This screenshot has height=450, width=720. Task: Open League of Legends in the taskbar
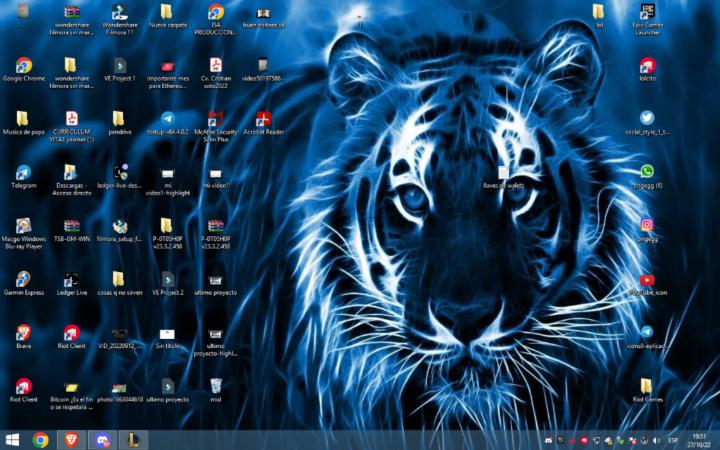click(x=131, y=439)
